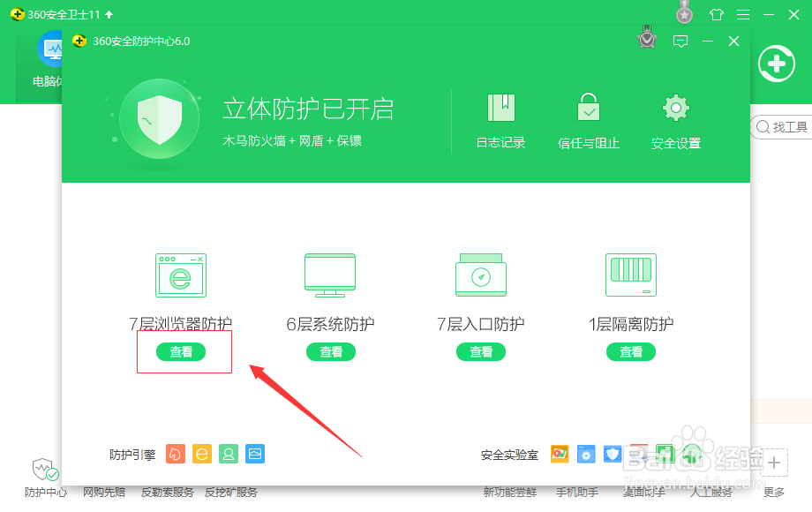Screen dimensions: 812x512
Task: Select the blue window protection engine icon
Action: click(x=255, y=454)
